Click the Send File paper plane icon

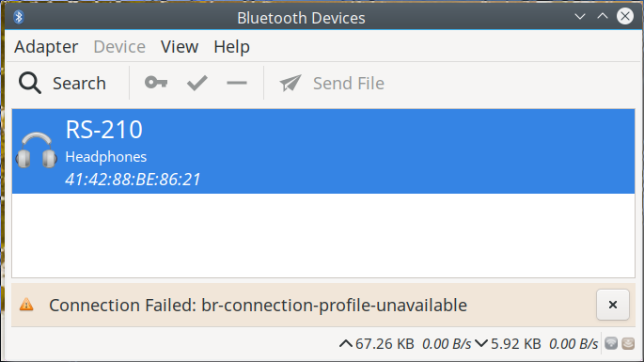click(x=291, y=83)
